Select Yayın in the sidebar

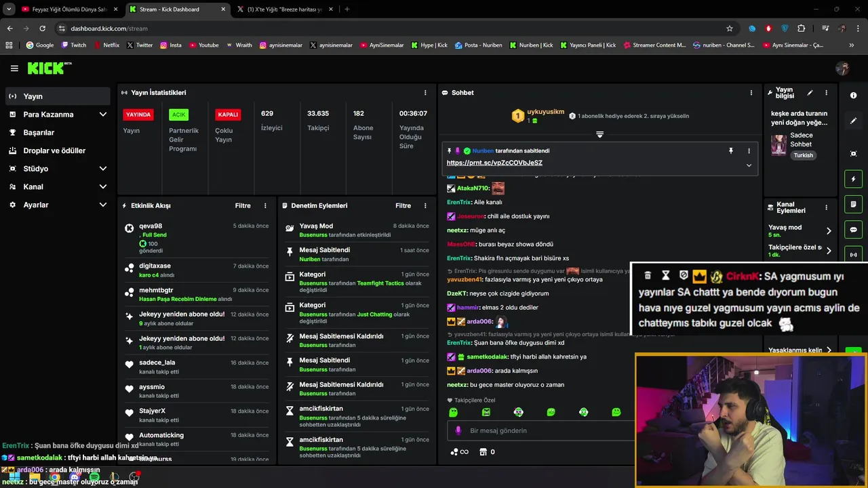(x=58, y=96)
